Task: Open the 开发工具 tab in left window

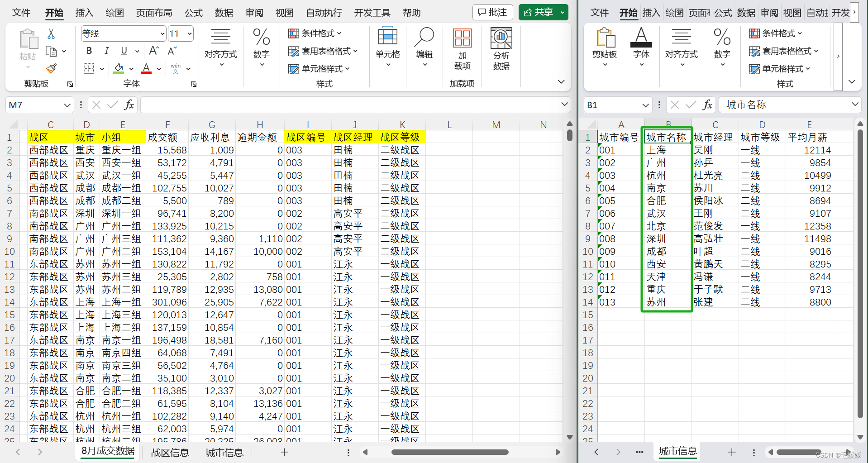Action: 372,13
